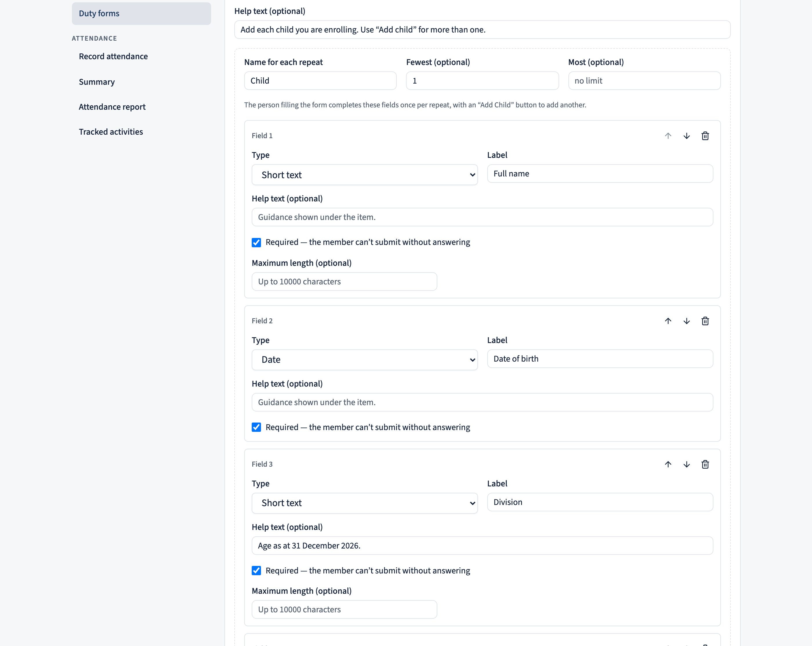Click the 'Name for each repeat' field
Screen dimensions: 812x646
coord(320,81)
